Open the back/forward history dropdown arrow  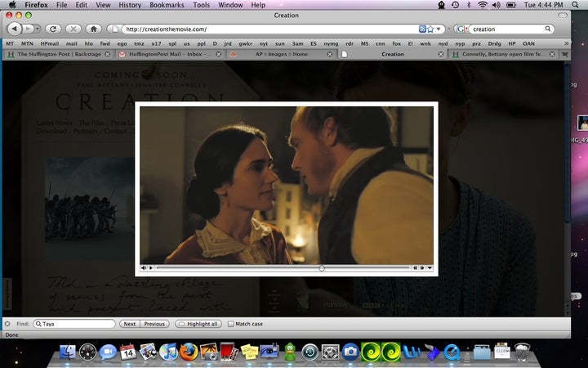(38, 29)
